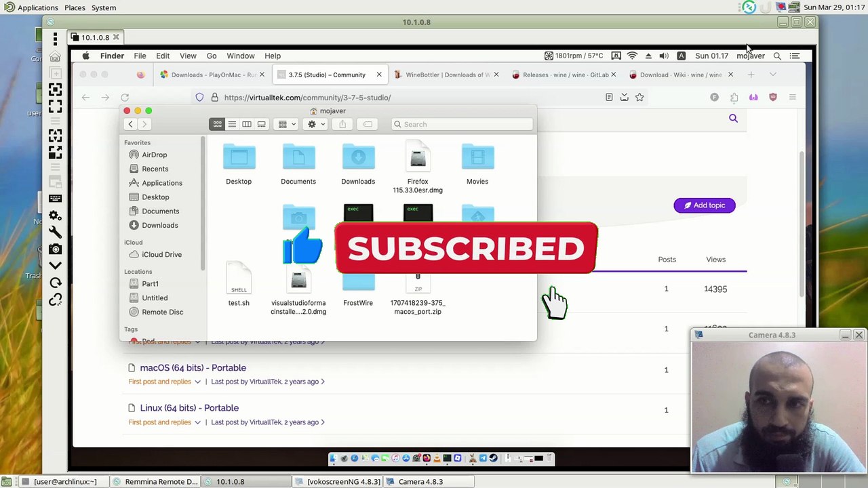
Task: Open volume control in macOS menu bar
Action: [x=664, y=56]
